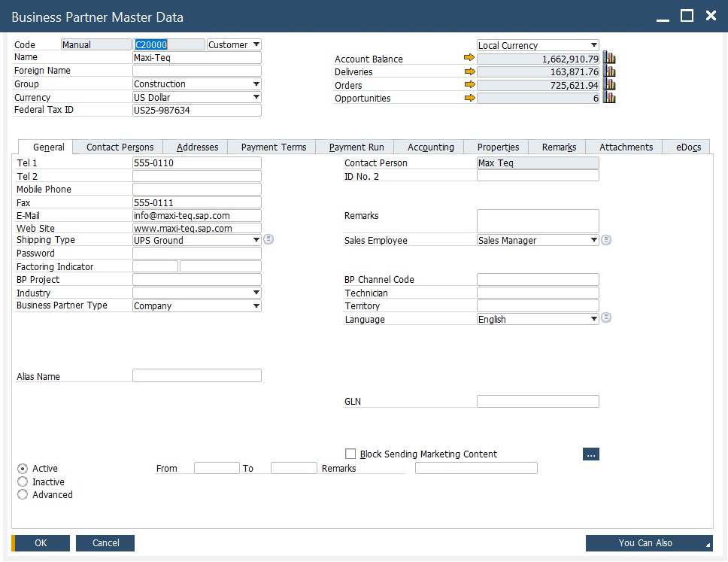Open the Contact Persons tab
The image size is (728, 562).
pos(120,147)
